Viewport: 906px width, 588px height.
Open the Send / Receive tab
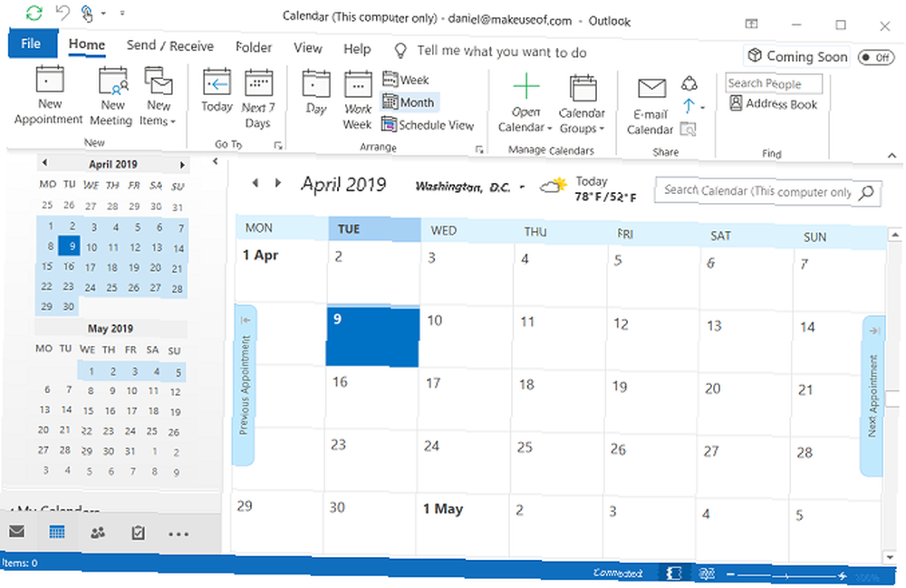coord(170,46)
